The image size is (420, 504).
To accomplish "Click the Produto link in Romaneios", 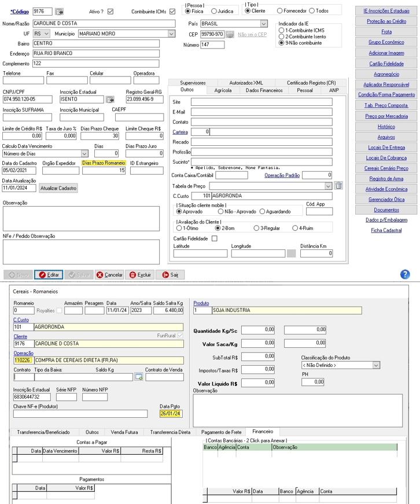I will 201,303.
